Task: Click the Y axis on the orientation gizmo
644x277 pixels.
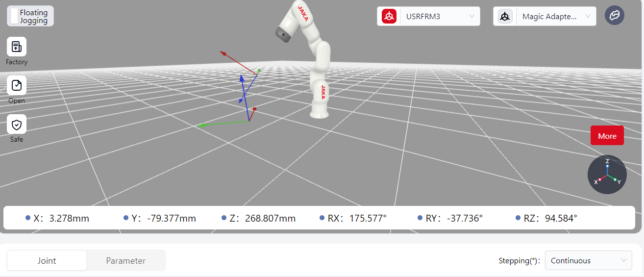Action: 615,180
